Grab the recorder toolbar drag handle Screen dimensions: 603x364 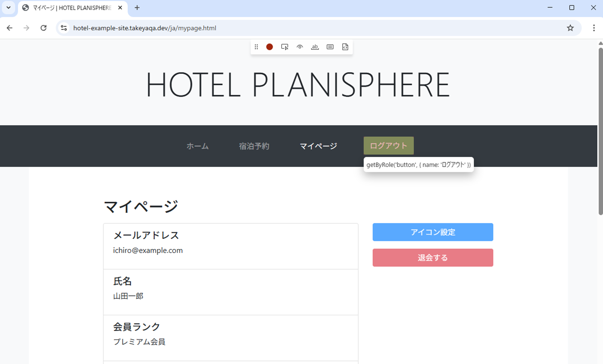[x=256, y=47]
